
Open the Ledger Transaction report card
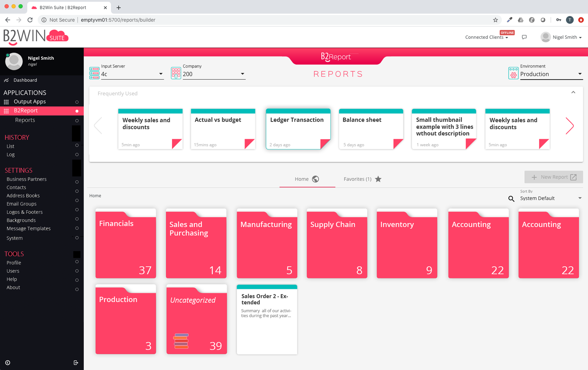(298, 129)
